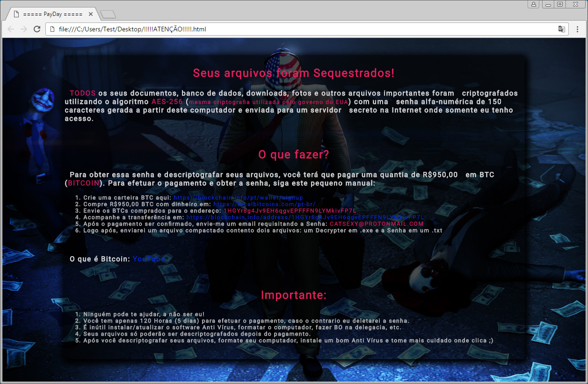Click 'mesma criptografia utilizada pelo governo do EUA' text
The width and height of the screenshot is (588, 384).
point(269,102)
